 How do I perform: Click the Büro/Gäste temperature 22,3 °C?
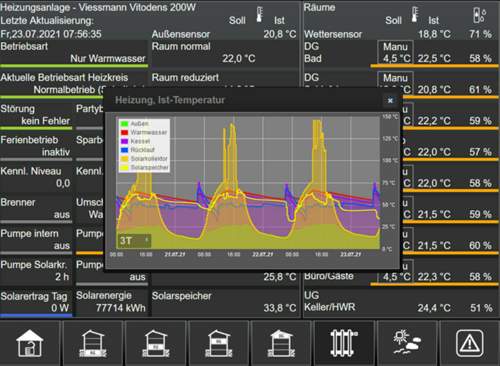[434, 277]
